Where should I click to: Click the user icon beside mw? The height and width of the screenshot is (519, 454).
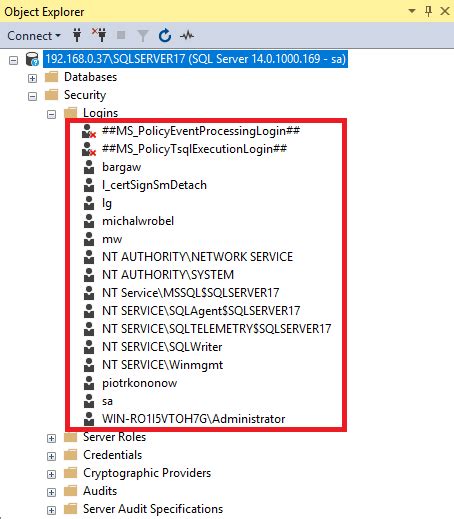coord(89,239)
